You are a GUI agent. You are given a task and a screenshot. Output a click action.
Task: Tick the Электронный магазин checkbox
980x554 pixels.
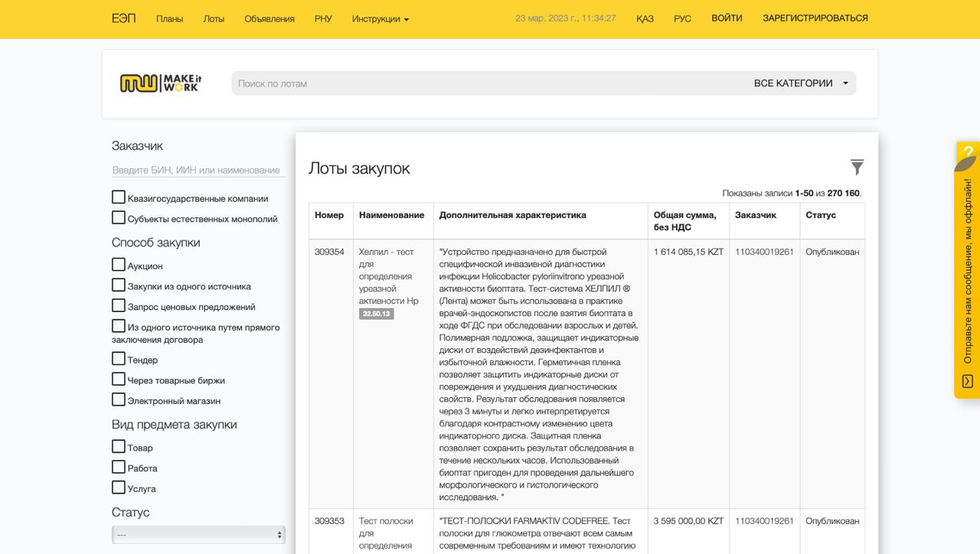click(119, 399)
